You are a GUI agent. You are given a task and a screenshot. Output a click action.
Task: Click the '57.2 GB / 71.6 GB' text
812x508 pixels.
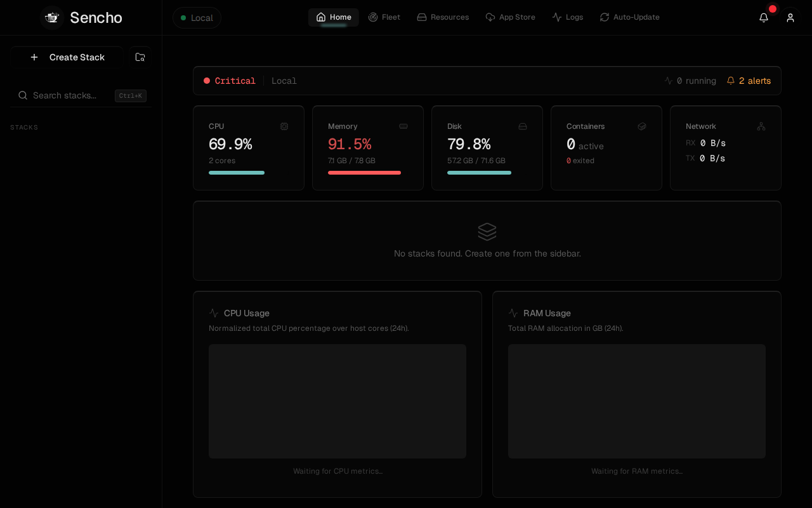476,161
